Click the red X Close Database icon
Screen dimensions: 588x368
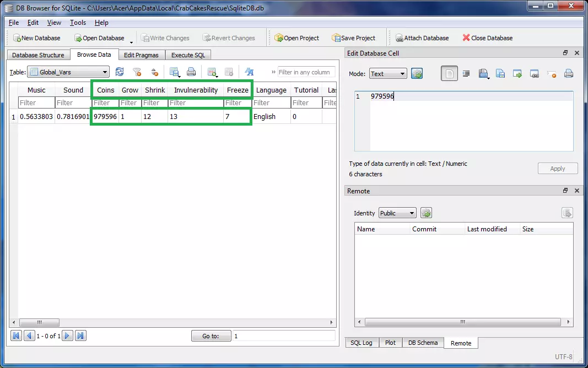tap(466, 37)
